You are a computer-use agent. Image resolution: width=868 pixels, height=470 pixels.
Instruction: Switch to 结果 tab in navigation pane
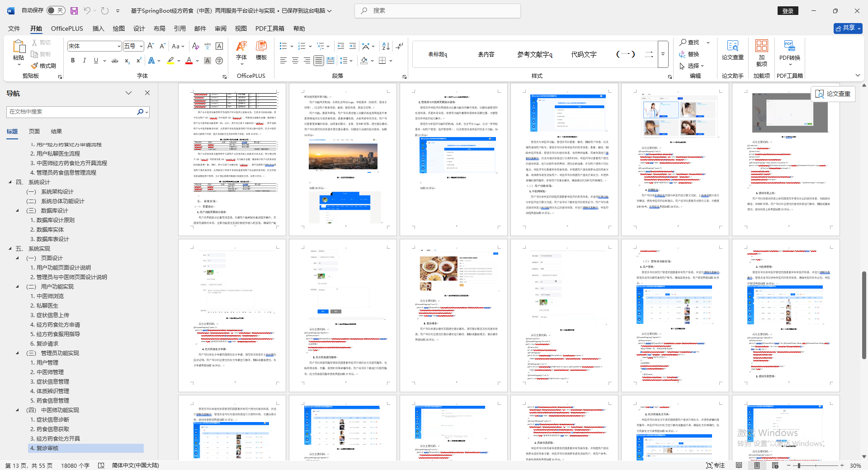point(57,132)
